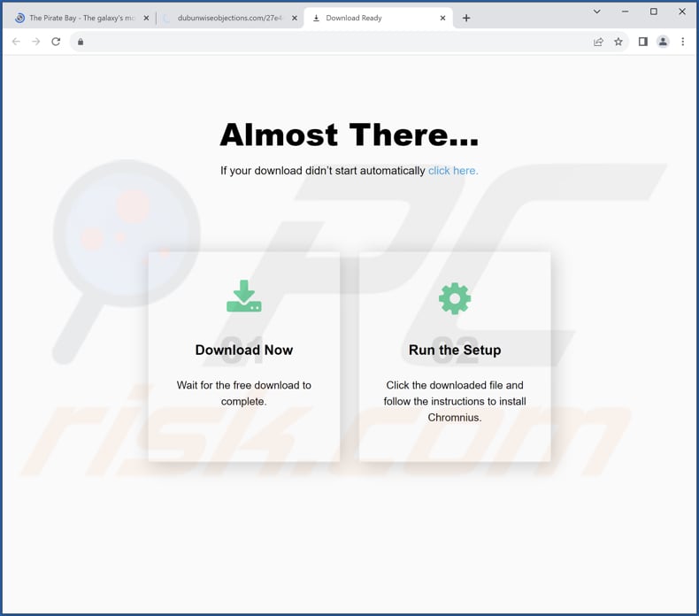This screenshot has width=699, height=616.
Task: Bookmark this page with the star
Action: point(618,42)
